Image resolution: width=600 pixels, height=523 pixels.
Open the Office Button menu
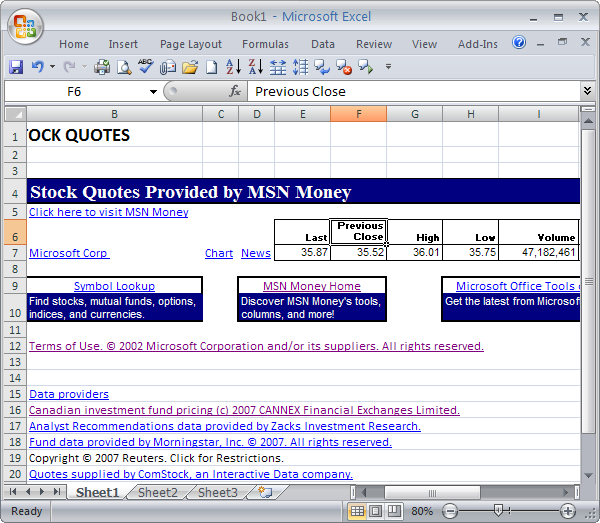(x=25, y=26)
